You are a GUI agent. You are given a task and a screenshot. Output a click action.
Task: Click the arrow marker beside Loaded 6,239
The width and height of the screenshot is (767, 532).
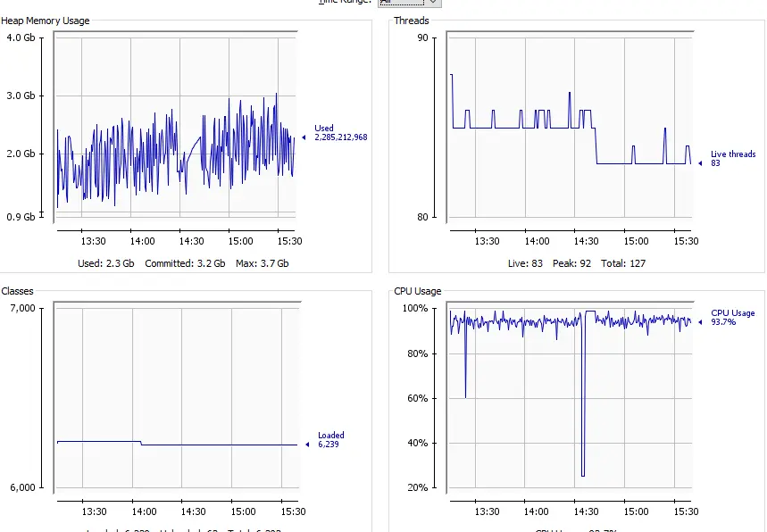[x=307, y=445]
